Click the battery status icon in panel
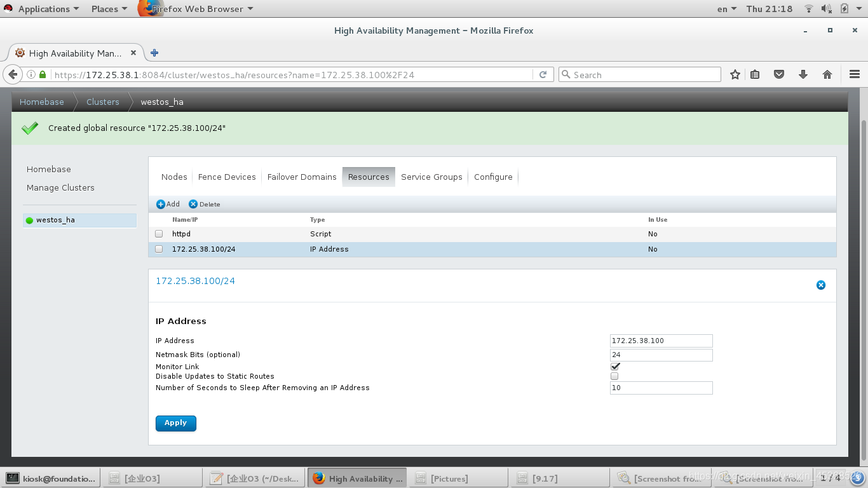The width and height of the screenshot is (868, 488). (844, 9)
